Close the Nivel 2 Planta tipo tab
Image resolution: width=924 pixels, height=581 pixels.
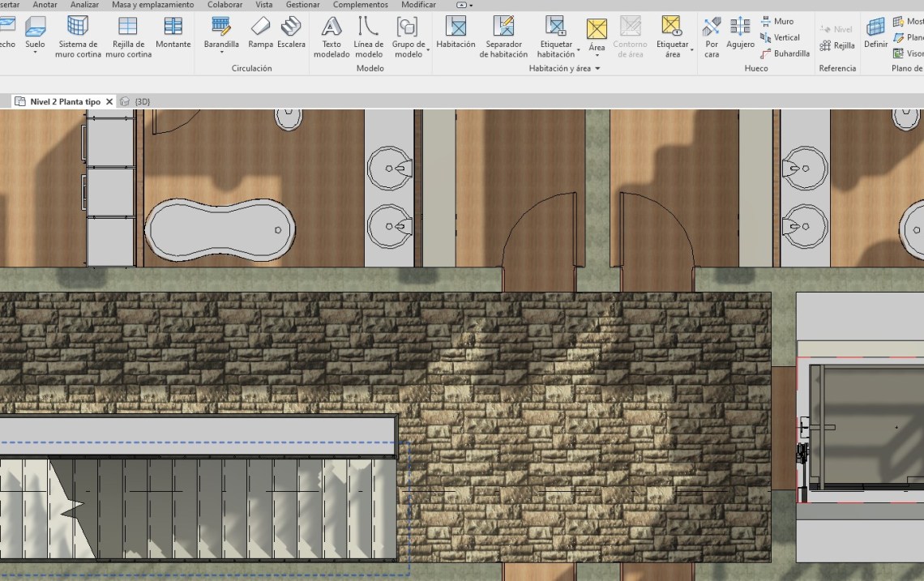[109, 102]
